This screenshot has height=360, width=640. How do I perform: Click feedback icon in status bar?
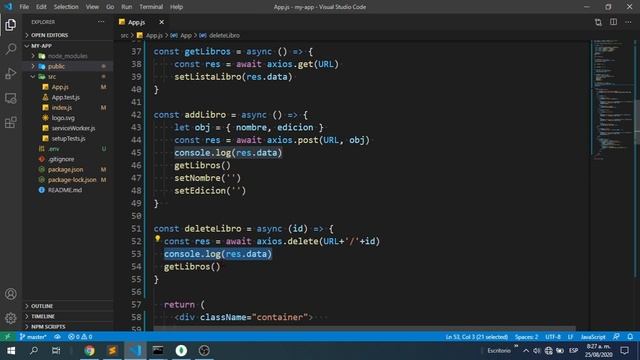(616, 337)
